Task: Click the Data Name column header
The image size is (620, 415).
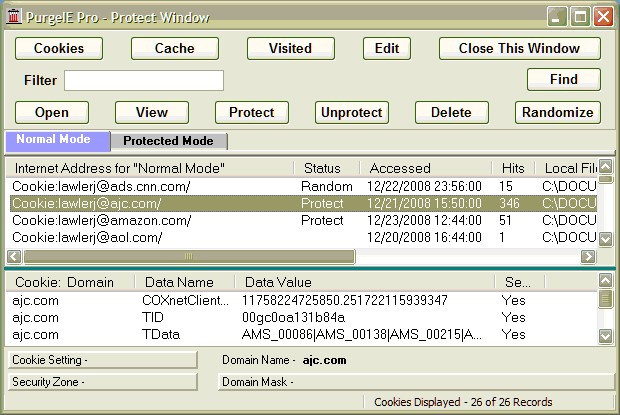Action: coord(185,282)
